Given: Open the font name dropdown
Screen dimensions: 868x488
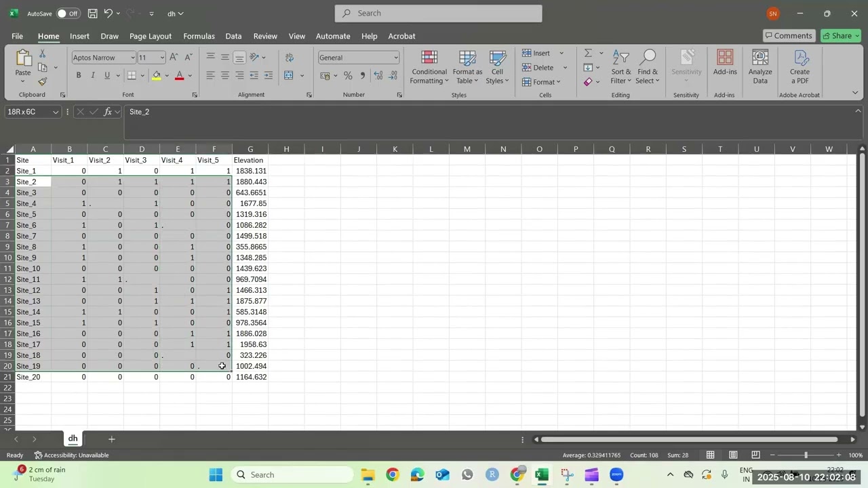Looking at the screenshot, I should (132, 58).
